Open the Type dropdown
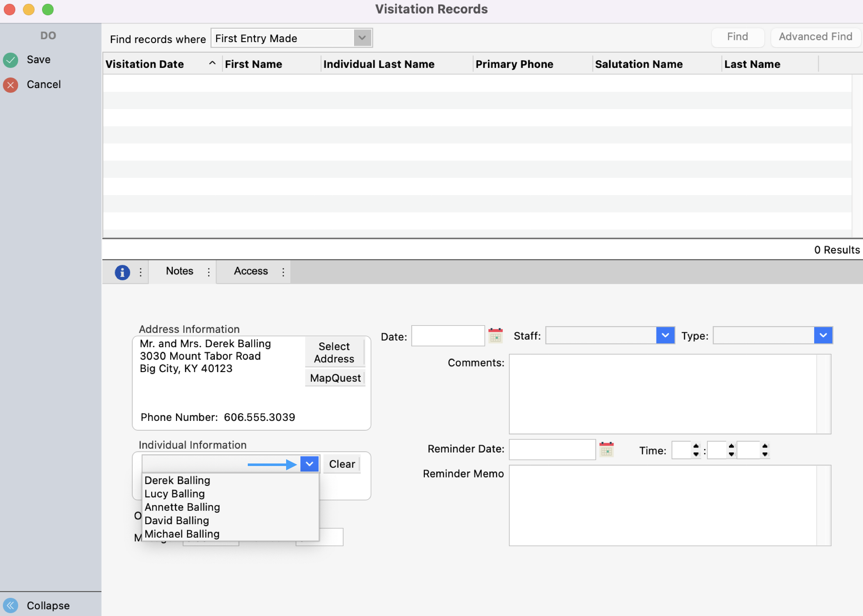 (x=824, y=335)
